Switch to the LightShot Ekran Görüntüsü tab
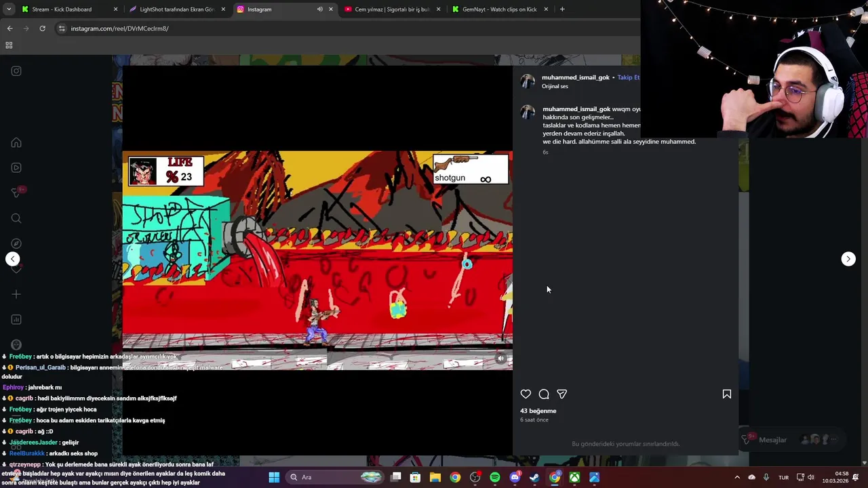 (177, 9)
